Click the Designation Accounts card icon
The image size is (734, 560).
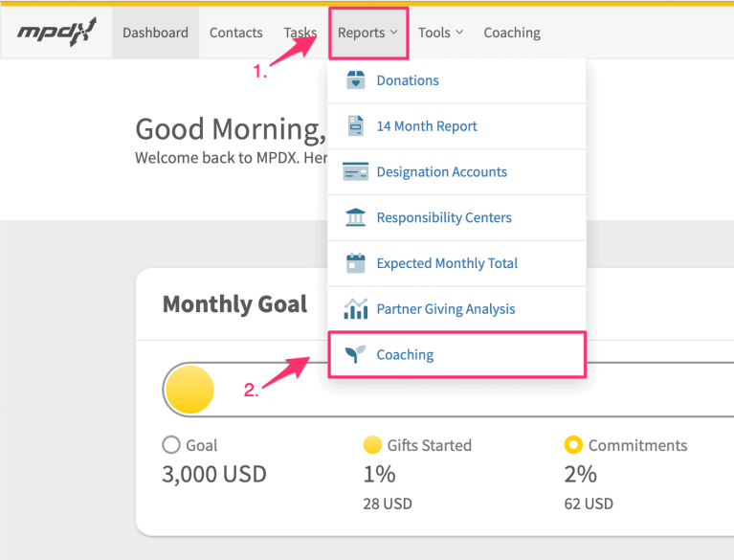tap(355, 172)
